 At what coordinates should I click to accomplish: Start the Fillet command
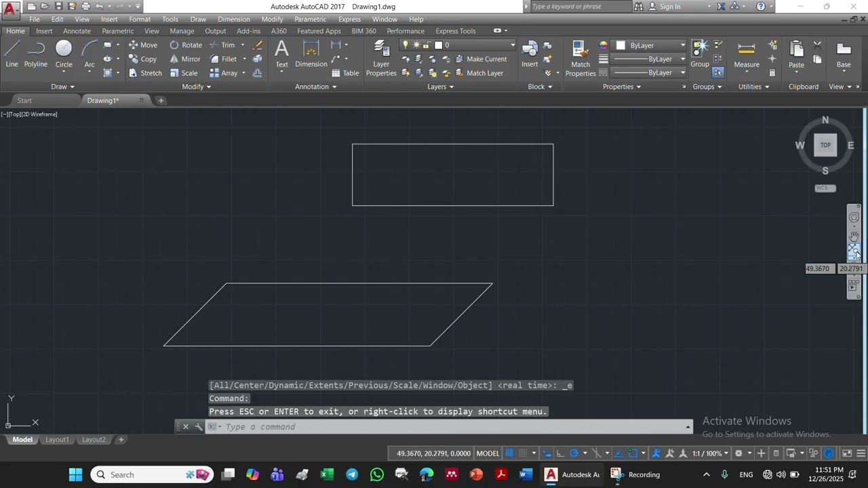pyautogui.click(x=223, y=59)
